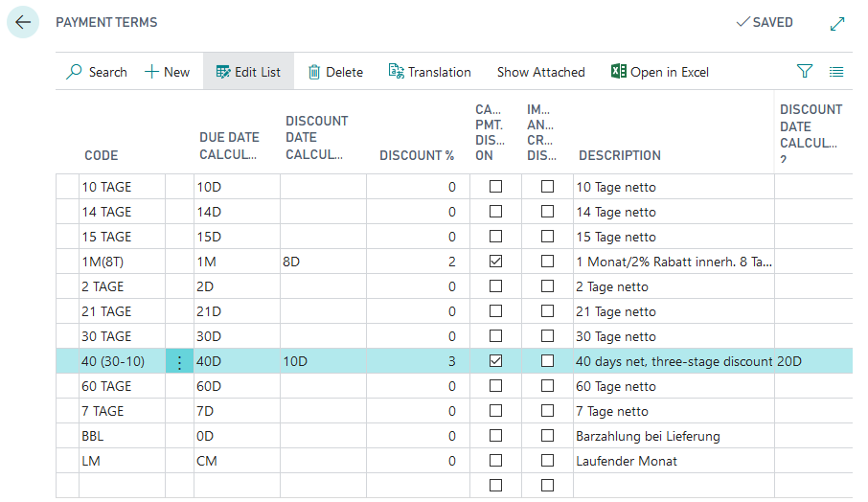This screenshot has width=868, height=502.
Task: Toggle Edit List mode
Action: (248, 72)
